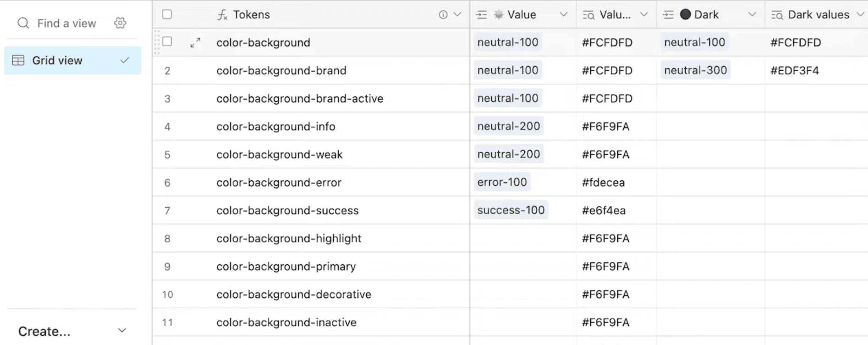Click the view settings gear icon
The width and height of the screenshot is (868, 345).
click(120, 23)
